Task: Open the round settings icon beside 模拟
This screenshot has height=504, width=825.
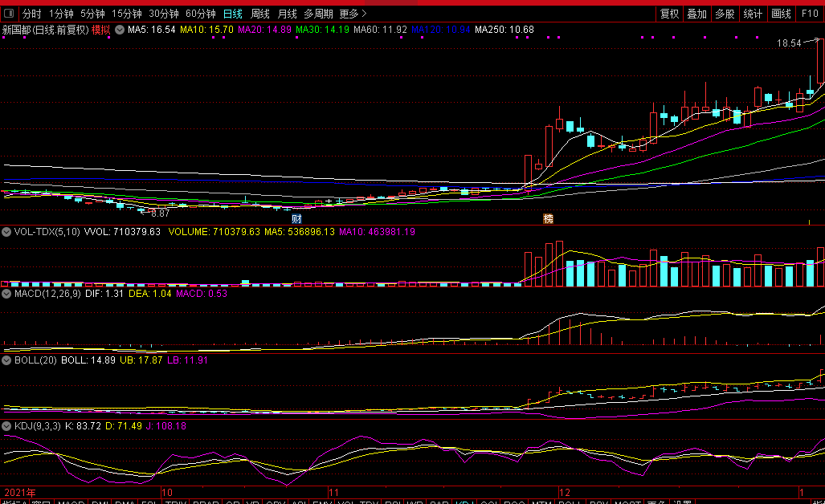Action: coord(120,30)
